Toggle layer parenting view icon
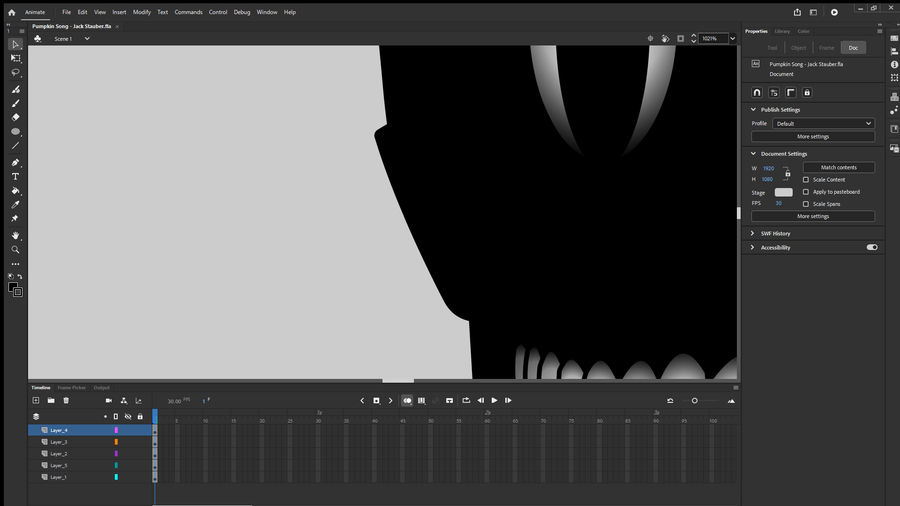 tap(123, 400)
